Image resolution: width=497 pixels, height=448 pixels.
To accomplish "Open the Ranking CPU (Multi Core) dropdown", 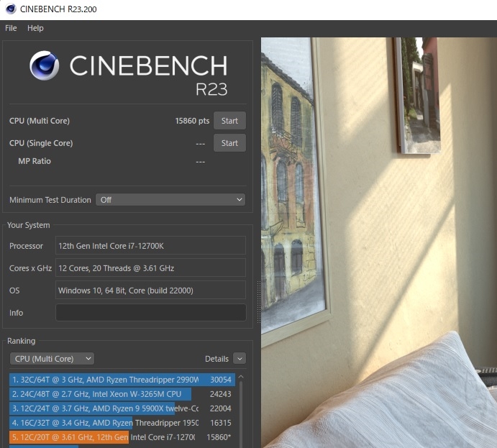I will click(52, 359).
